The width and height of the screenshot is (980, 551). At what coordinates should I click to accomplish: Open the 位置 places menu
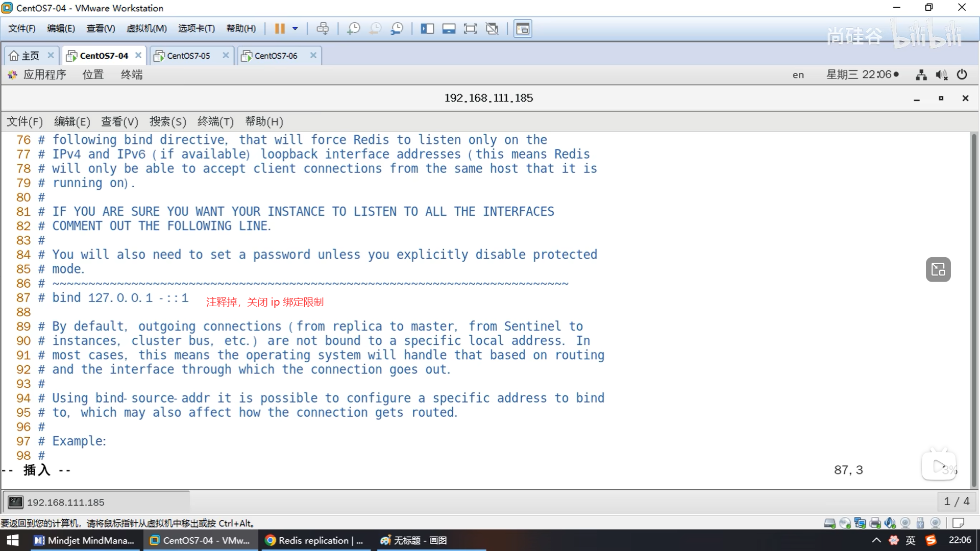point(93,74)
